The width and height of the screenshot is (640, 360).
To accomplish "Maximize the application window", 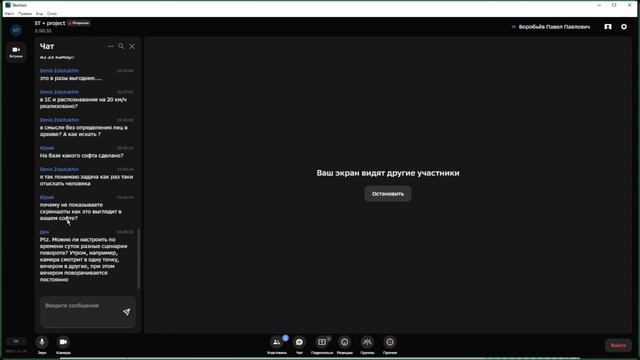I will click(614, 5).
